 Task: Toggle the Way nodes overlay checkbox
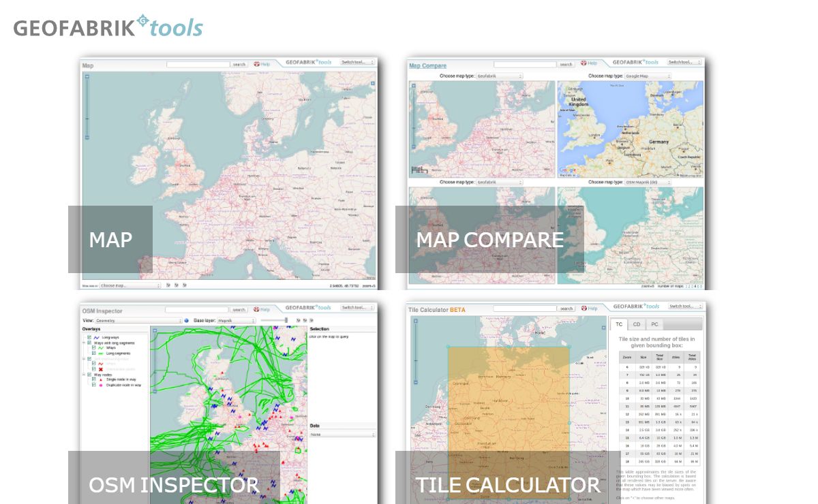(89, 375)
